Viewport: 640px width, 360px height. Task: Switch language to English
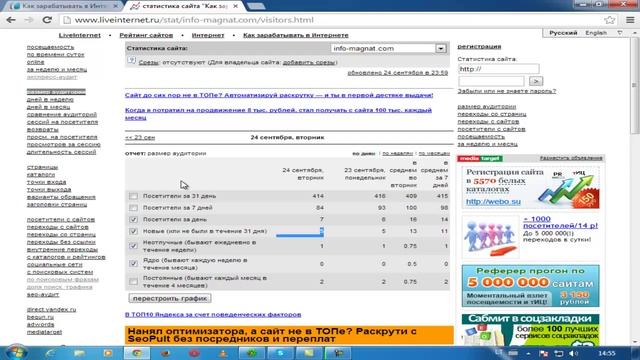click(596, 33)
